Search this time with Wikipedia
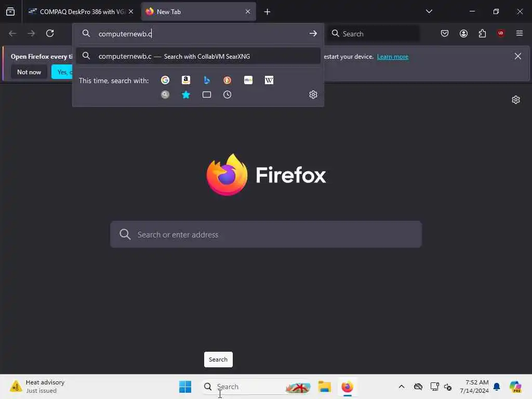This screenshot has height=399, width=532. 269,80
